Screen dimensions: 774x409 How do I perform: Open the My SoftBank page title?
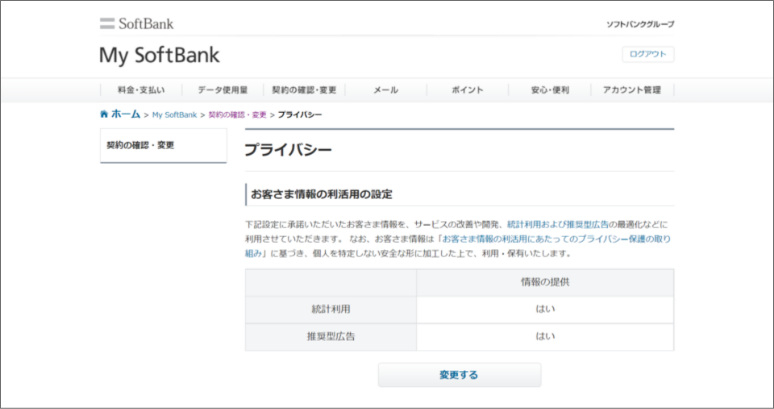(159, 55)
